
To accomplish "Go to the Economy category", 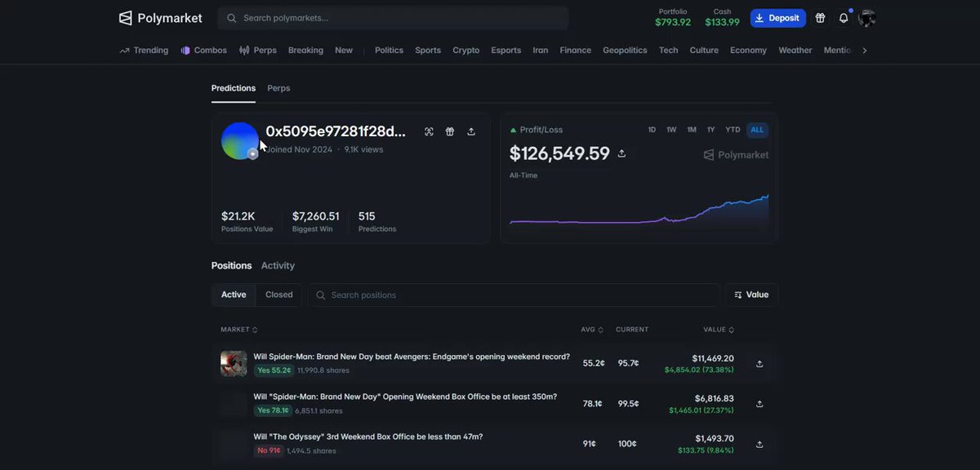I will (x=748, y=51).
